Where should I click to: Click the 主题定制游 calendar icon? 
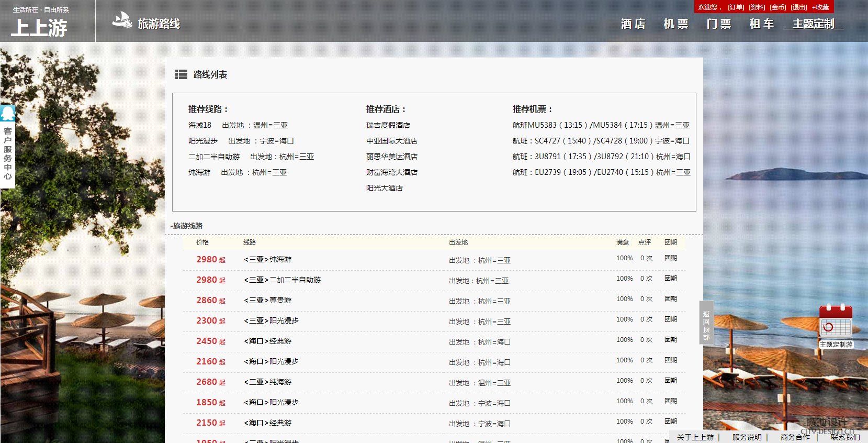click(836, 321)
